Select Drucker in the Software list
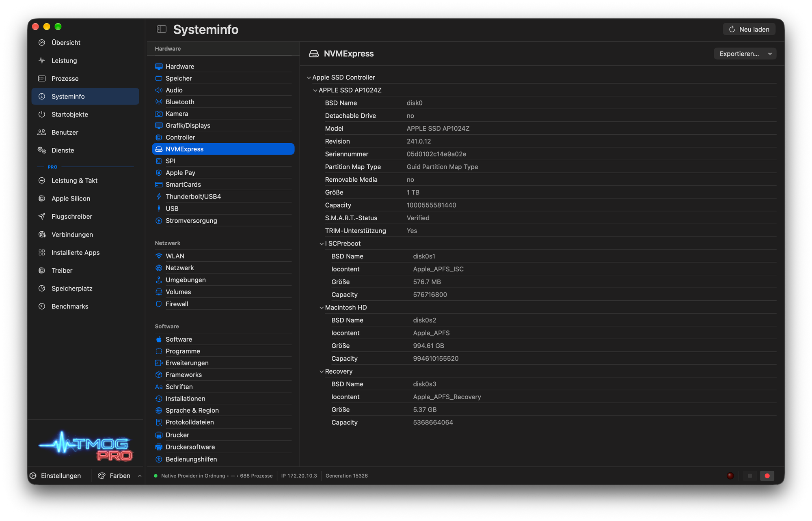 (223, 435)
